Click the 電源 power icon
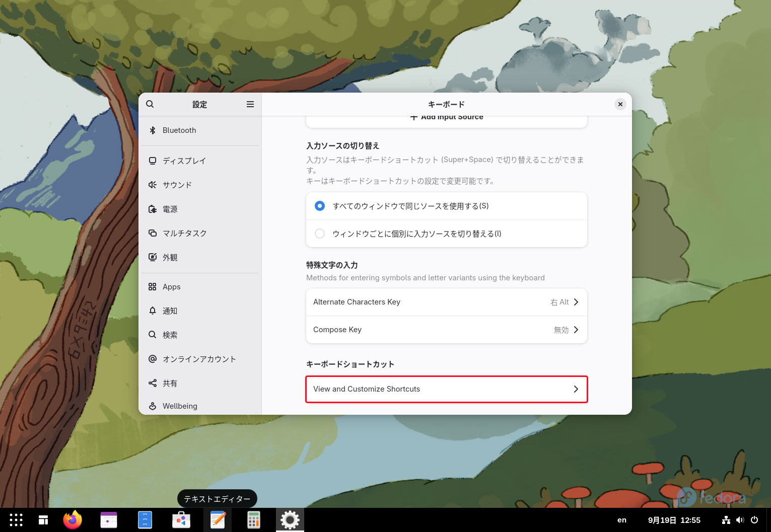Screen dimensions: 771x532 [153, 209]
